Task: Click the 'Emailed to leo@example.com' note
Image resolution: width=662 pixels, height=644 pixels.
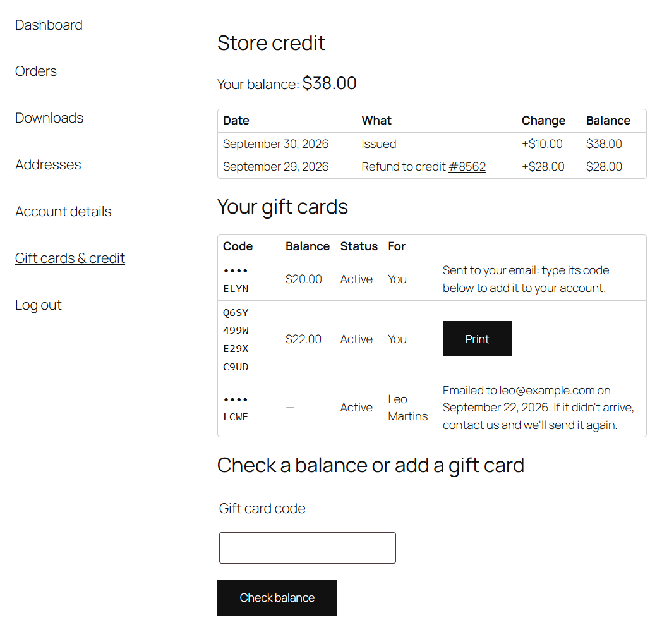Action: point(539,408)
